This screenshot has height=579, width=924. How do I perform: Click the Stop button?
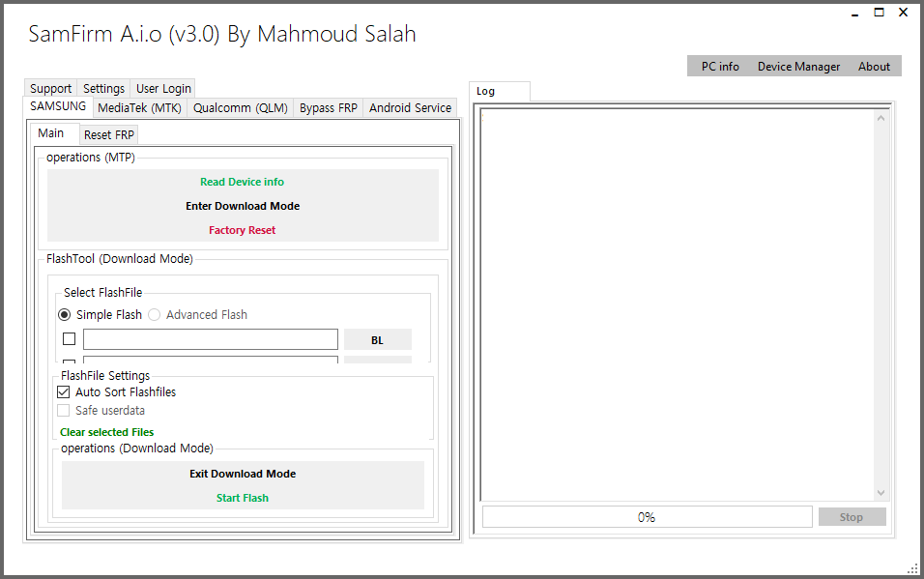852,517
